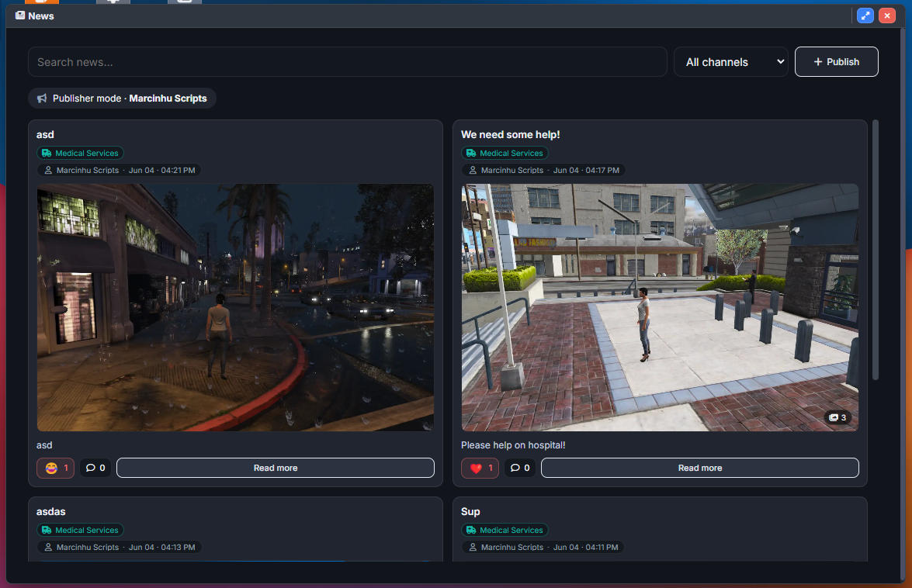Open 'We need some help!' post title
Image resolution: width=912 pixels, height=588 pixels.
point(511,135)
